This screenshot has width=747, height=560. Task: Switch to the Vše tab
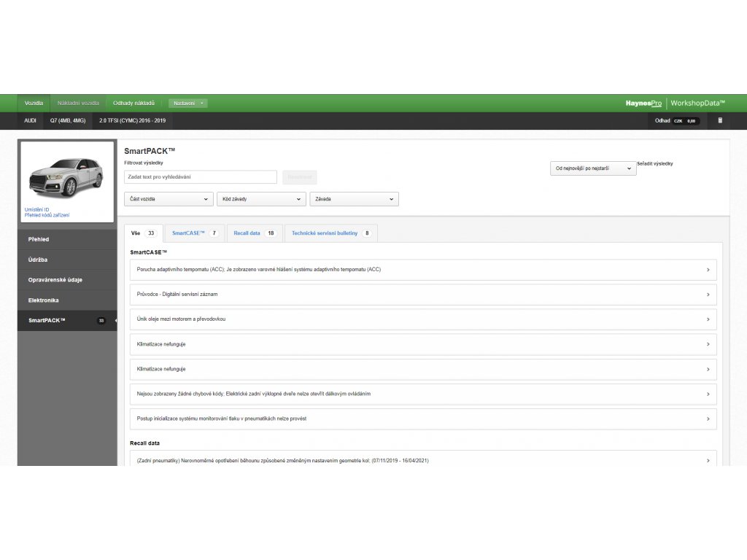pos(144,233)
